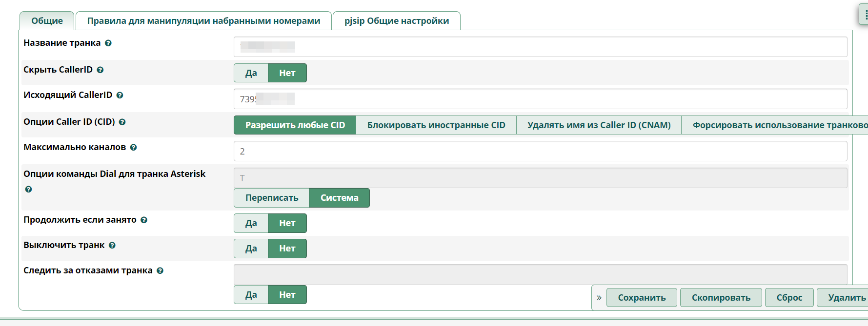Show help tooltip for Максимально каналов
This screenshot has height=326, width=868.
click(133, 148)
